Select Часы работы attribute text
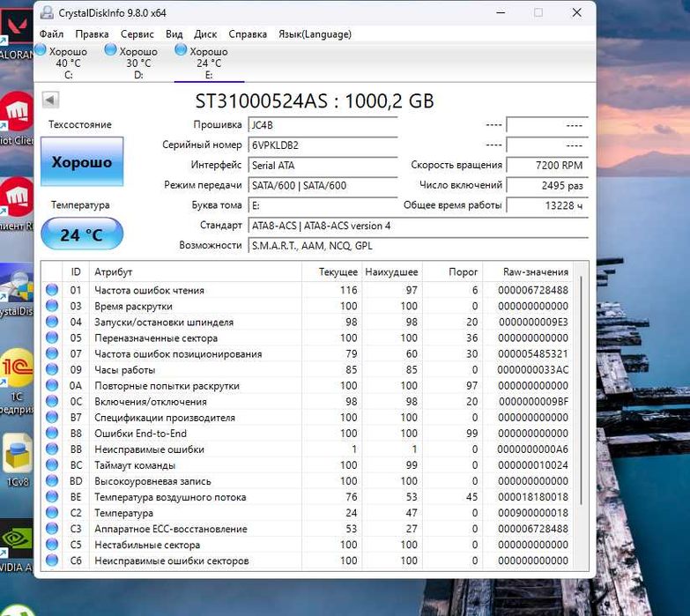The height and width of the screenshot is (616, 690). coord(124,370)
